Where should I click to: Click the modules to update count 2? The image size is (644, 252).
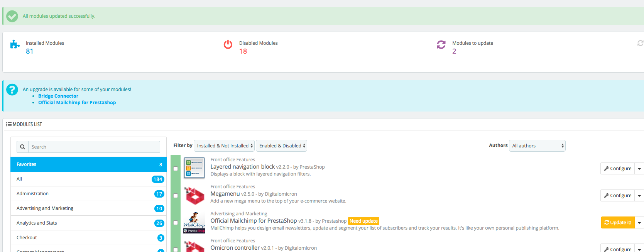[454, 51]
